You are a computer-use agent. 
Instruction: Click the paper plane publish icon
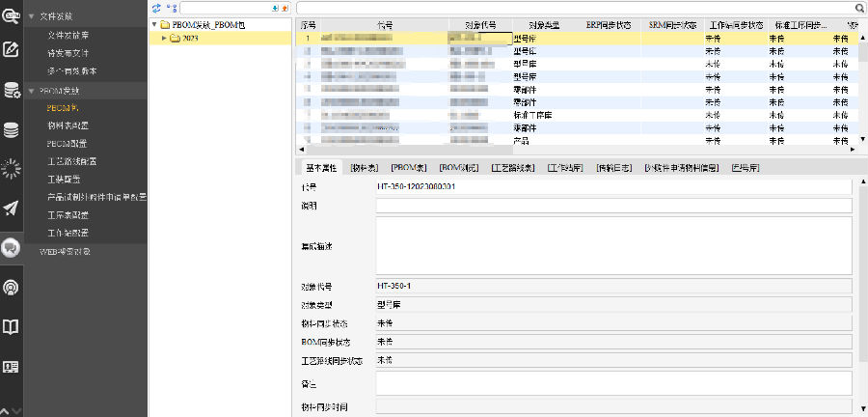point(12,208)
